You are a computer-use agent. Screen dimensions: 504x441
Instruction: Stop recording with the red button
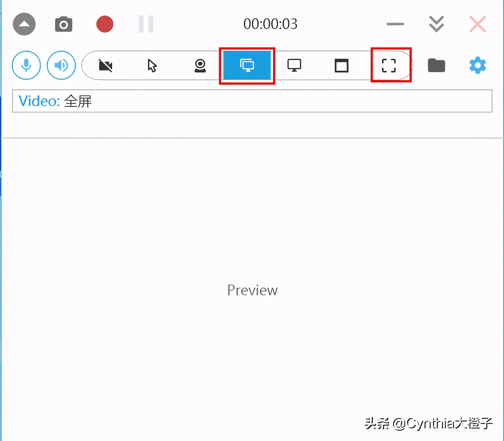click(x=104, y=24)
